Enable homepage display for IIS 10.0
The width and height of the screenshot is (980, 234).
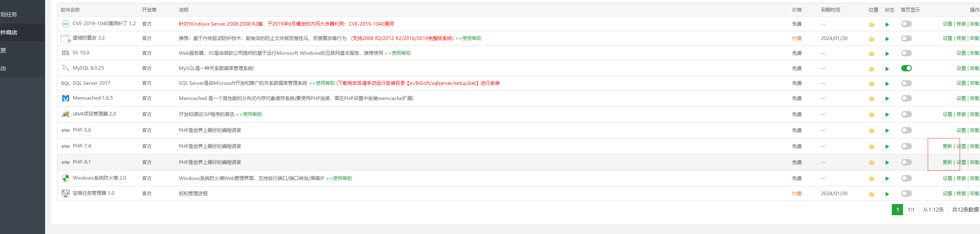point(906,53)
